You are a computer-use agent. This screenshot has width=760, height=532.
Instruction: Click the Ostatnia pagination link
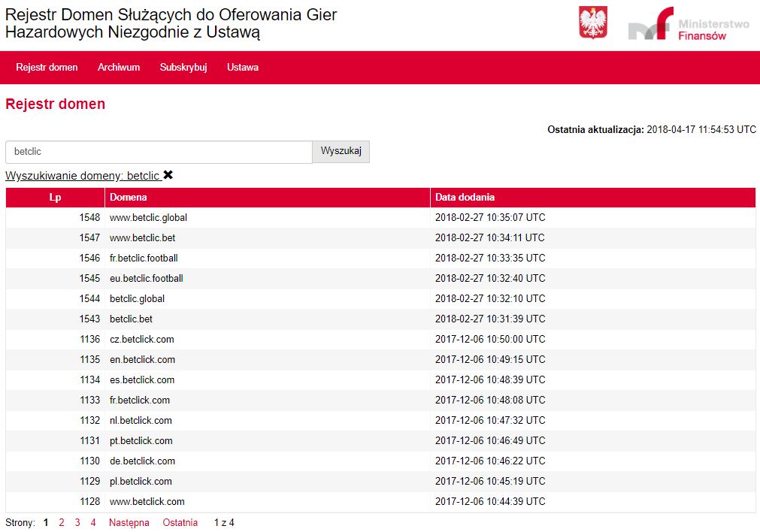point(180,522)
